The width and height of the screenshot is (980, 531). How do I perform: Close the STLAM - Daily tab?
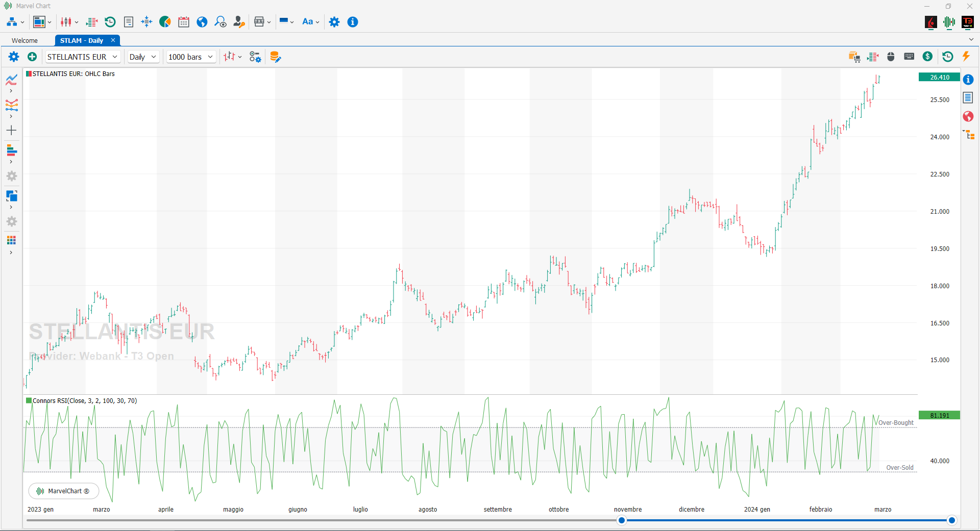113,40
